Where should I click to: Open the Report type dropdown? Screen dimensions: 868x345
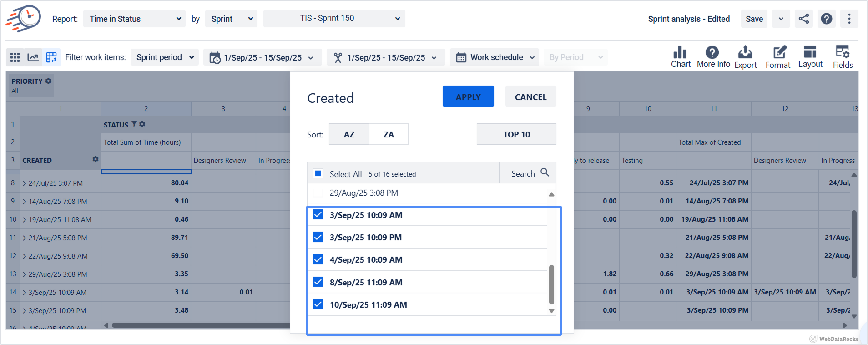coord(134,19)
